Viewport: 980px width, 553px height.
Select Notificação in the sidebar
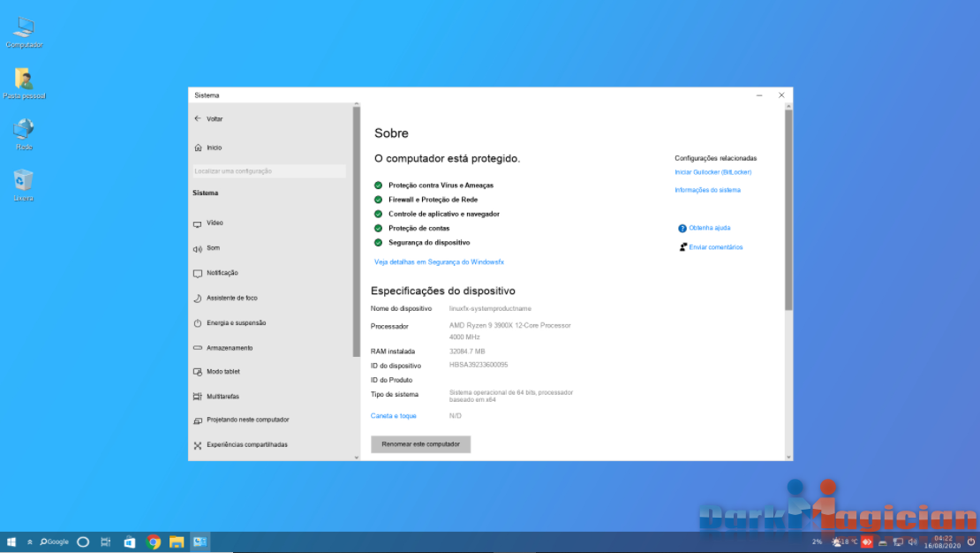(x=216, y=273)
